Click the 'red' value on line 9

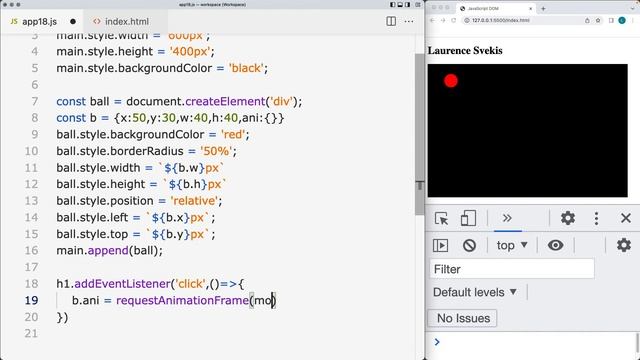pos(233,134)
